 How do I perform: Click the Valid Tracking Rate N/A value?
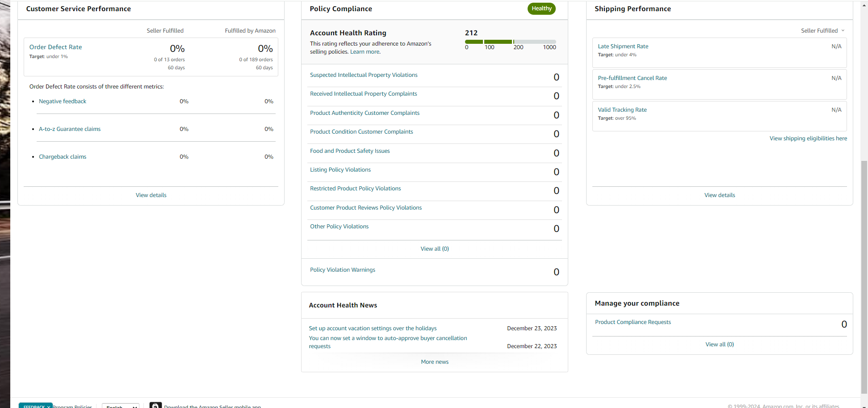pos(836,110)
